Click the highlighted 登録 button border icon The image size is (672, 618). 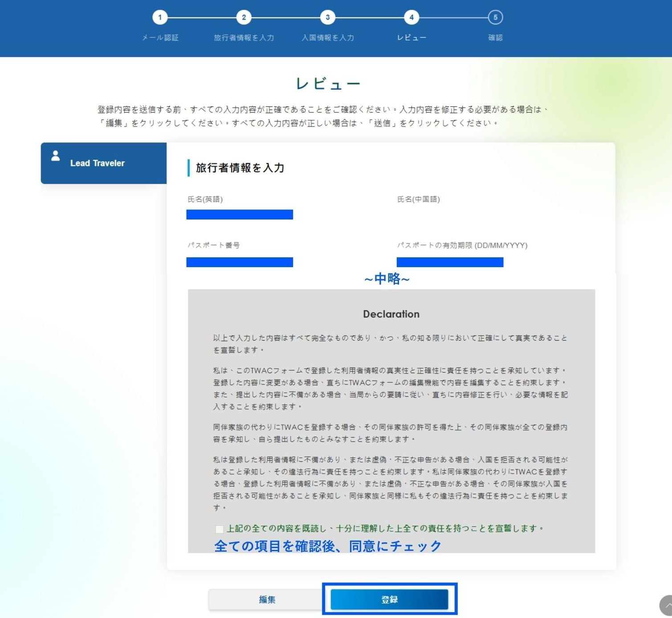click(x=389, y=600)
